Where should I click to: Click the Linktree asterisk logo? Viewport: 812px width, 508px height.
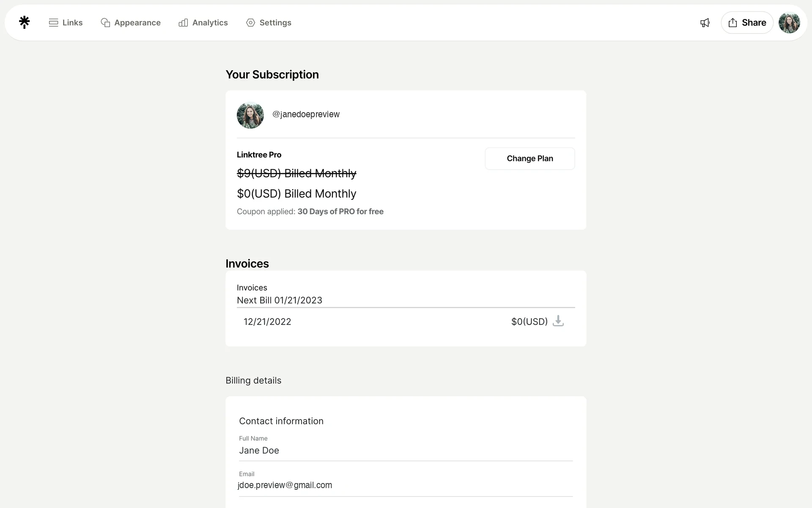tap(25, 22)
